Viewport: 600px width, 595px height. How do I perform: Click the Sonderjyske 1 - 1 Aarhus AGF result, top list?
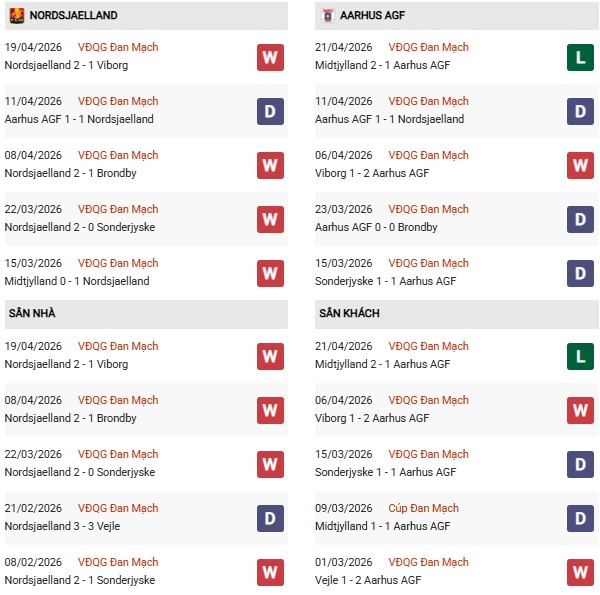385,281
